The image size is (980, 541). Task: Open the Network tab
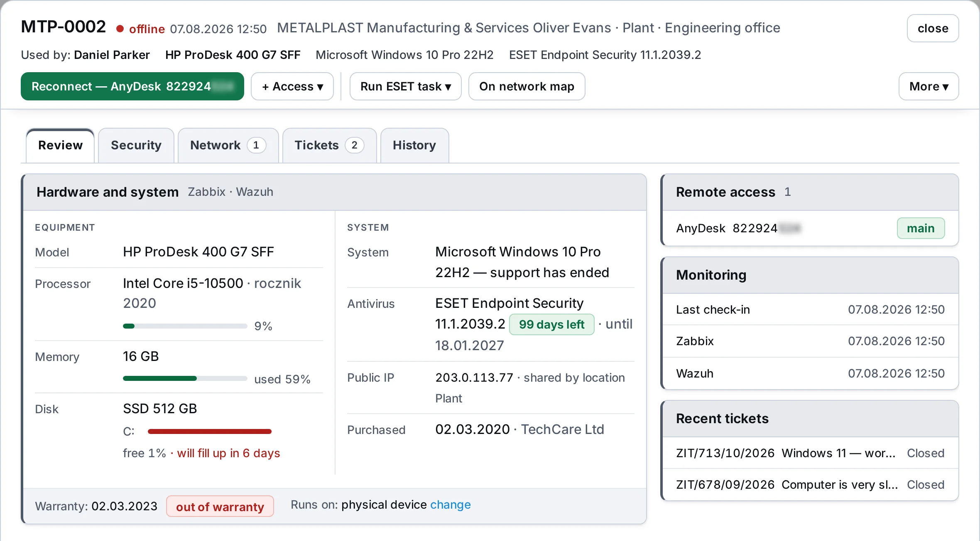[228, 145]
